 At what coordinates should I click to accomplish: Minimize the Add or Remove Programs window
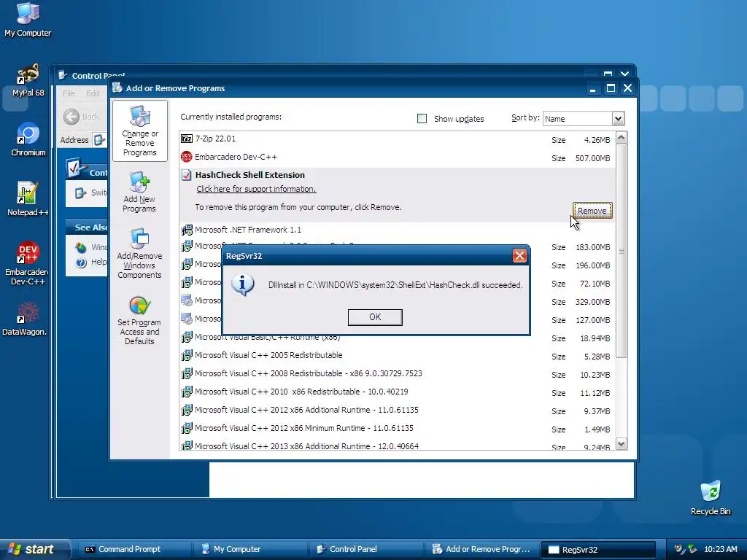tap(592, 88)
